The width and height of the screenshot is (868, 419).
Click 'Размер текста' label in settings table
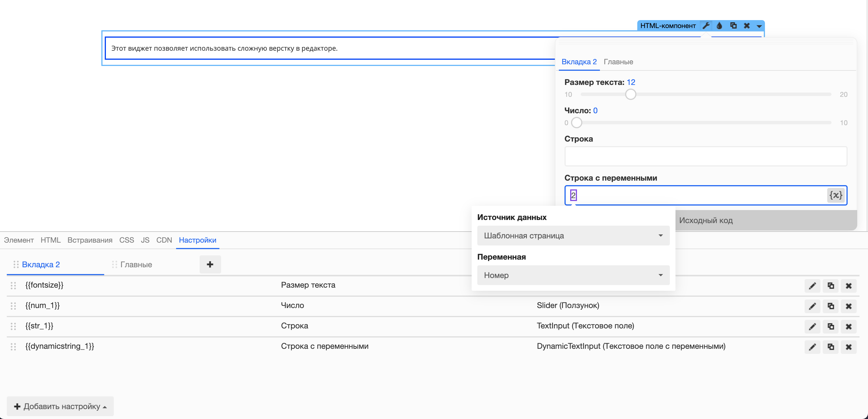(308, 285)
